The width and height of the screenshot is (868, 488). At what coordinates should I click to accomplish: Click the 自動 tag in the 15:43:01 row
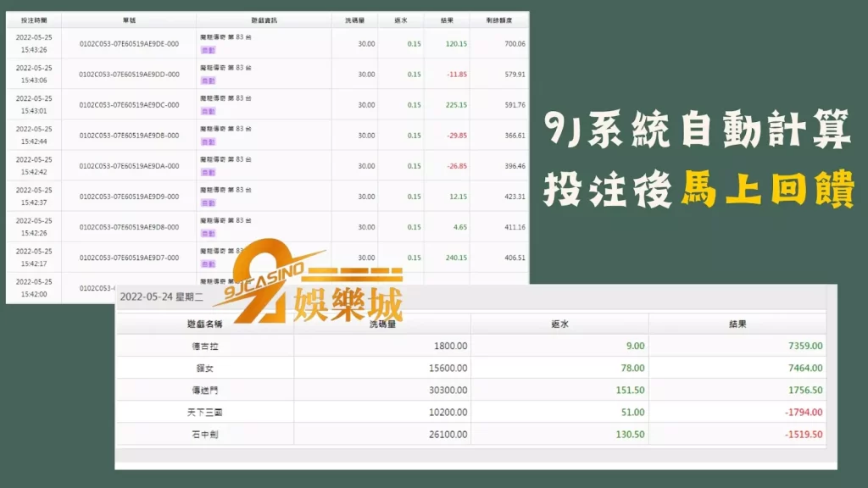tap(209, 111)
